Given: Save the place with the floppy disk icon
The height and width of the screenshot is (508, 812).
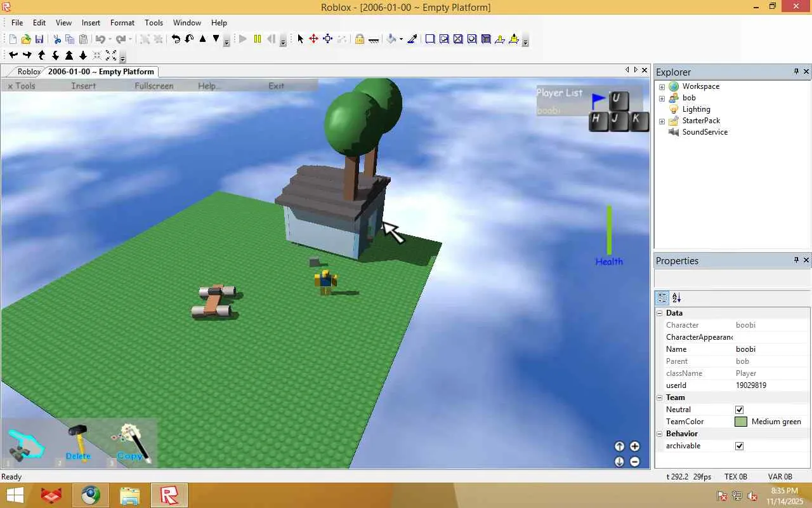Looking at the screenshot, I should coord(39,39).
